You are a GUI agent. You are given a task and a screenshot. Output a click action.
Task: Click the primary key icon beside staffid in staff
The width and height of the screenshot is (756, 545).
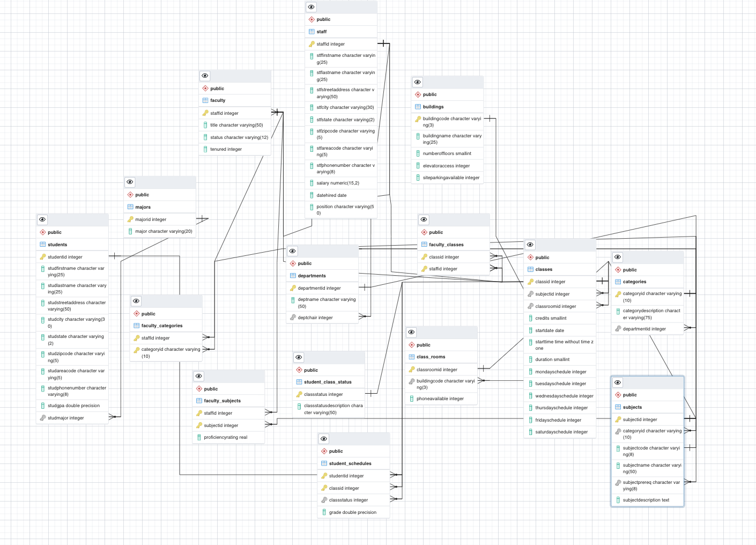click(312, 43)
